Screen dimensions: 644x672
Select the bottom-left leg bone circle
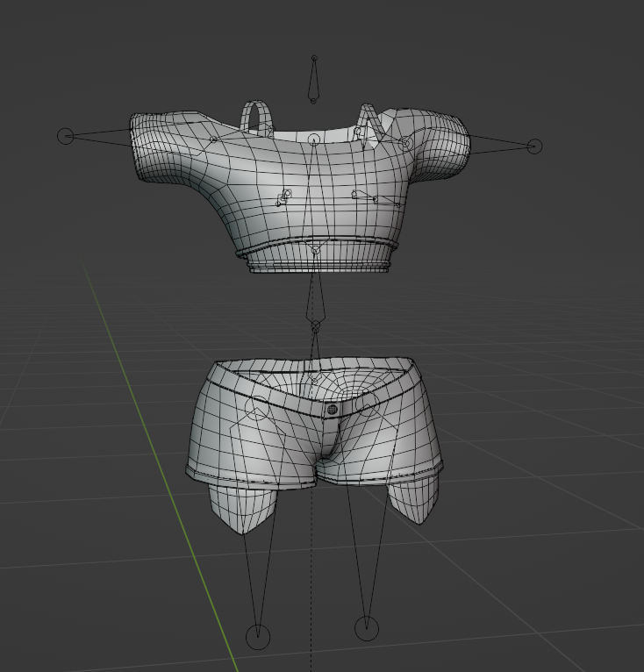tap(257, 637)
